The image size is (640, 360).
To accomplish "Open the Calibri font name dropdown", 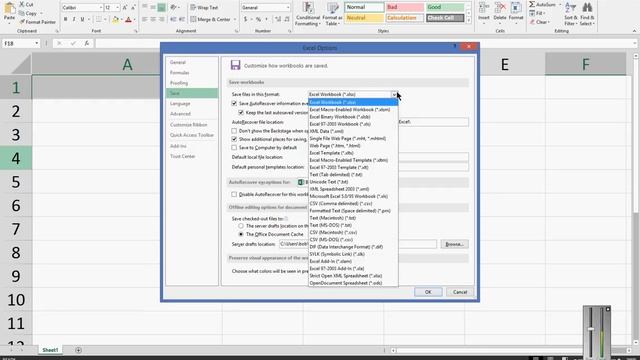I will click(101, 8).
